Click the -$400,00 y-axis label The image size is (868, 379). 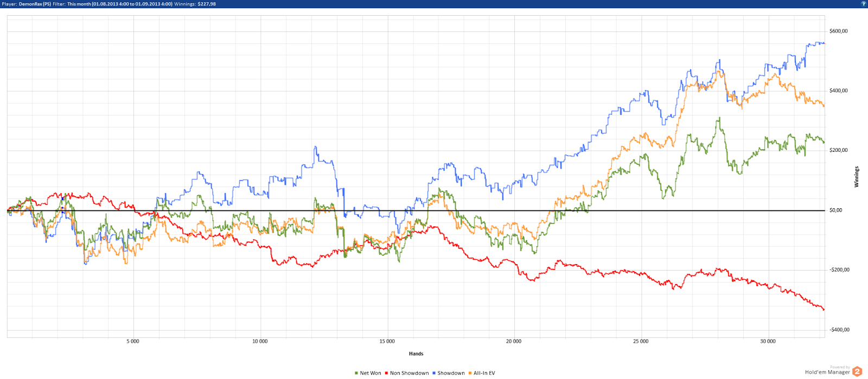coord(840,330)
